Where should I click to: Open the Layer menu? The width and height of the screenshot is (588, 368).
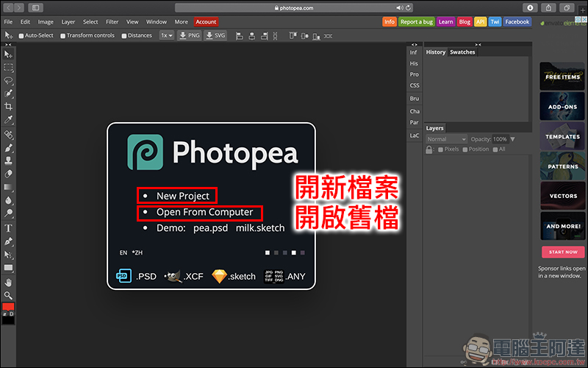pyautogui.click(x=68, y=22)
